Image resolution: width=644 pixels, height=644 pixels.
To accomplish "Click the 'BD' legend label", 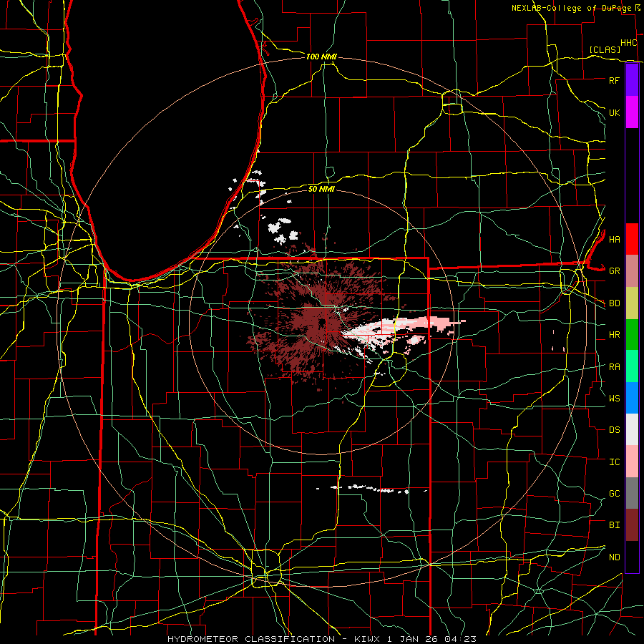I will [x=614, y=303].
